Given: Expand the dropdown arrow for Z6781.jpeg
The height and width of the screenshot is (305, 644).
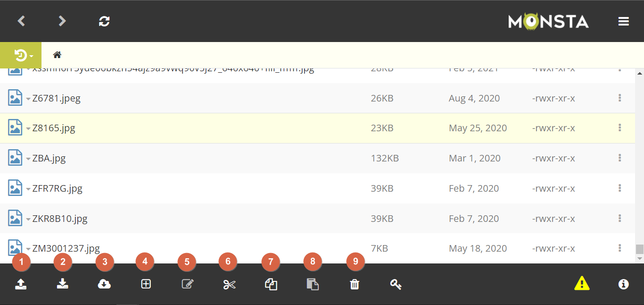Looking at the screenshot, I should point(28,100).
